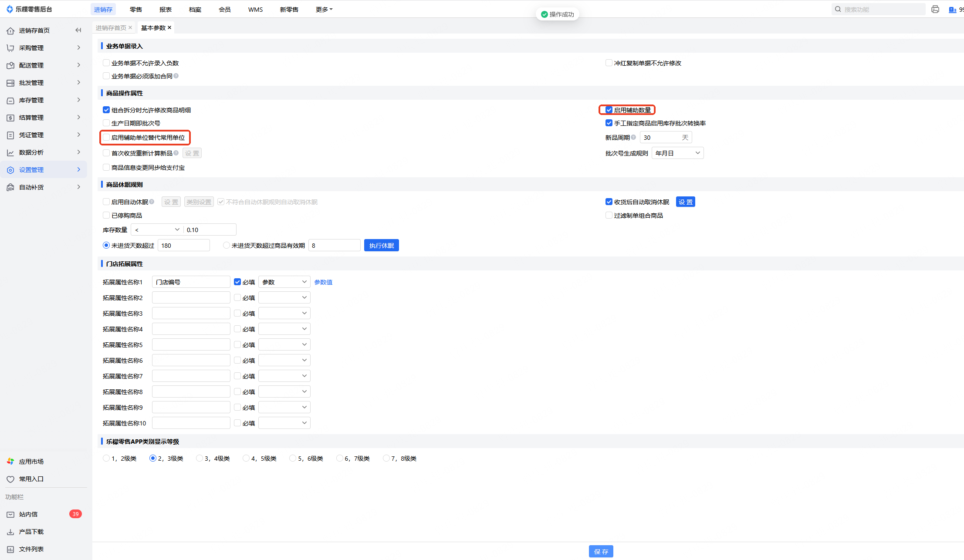Switch to 进销存首页 tab
The image size is (964, 560).
coord(111,27)
